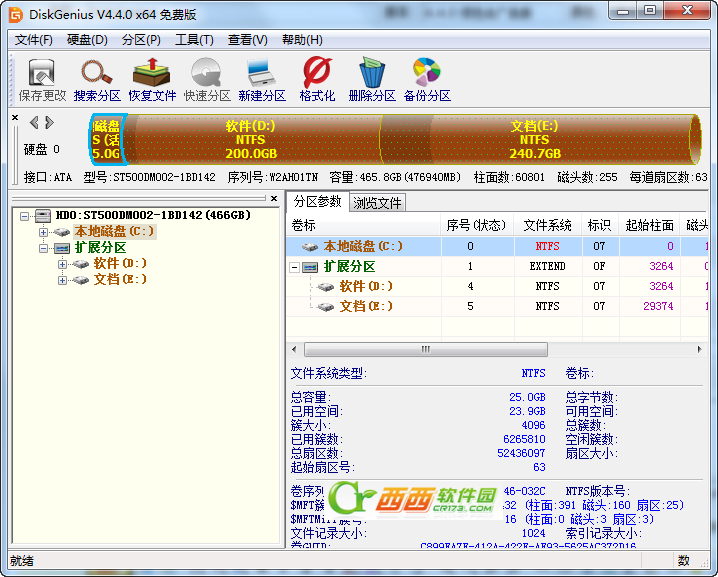Image resolution: width=718 pixels, height=577 pixels.
Task: Collapse 扩展分区 row in partition table
Action: pyautogui.click(x=295, y=267)
